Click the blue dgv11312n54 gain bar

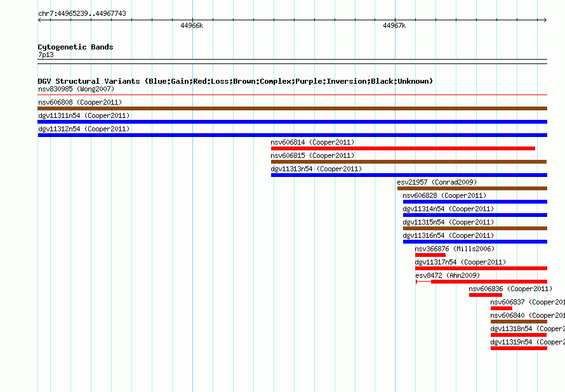point(292,135)
